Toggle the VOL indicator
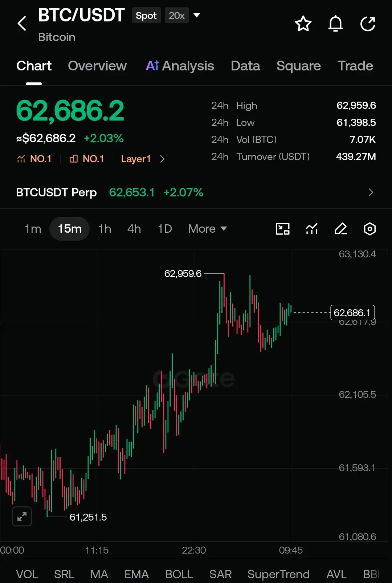The image size is (392, 583). pos(27,574)
